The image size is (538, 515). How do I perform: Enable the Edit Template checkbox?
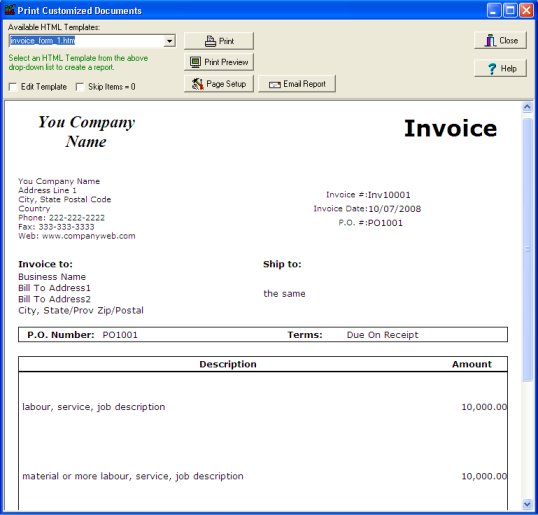pyautogui.click(x=13, y=87)
